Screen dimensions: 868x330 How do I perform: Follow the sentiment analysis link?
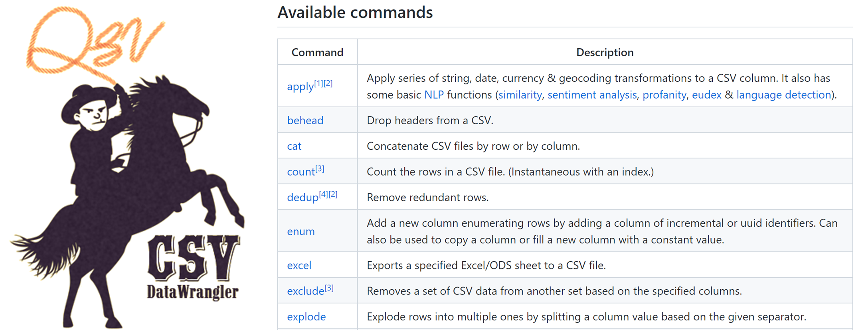click(x=592, y=95)
